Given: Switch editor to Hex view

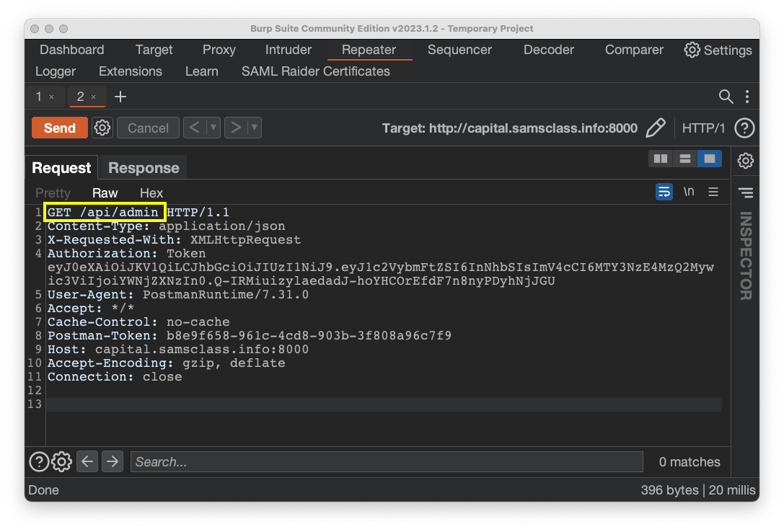Looking at the screenshot, I should point(151,192).
